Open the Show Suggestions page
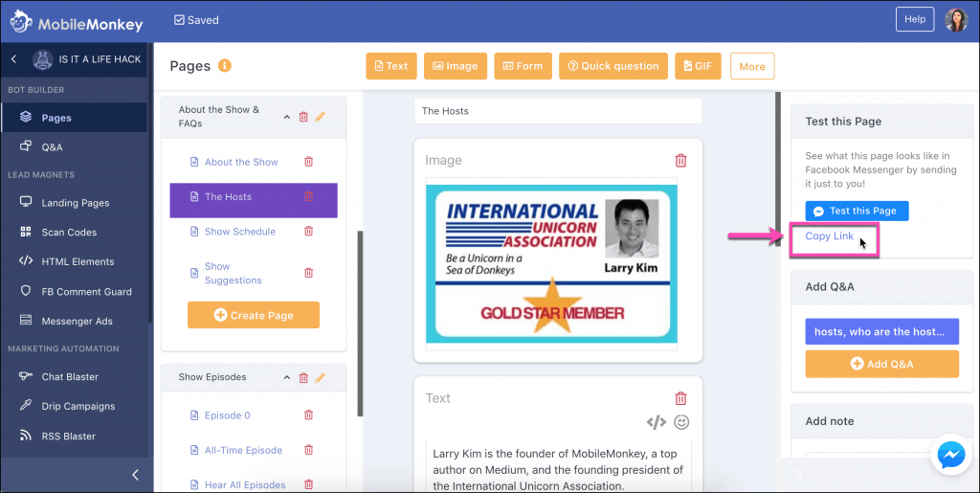 point(233,273)
